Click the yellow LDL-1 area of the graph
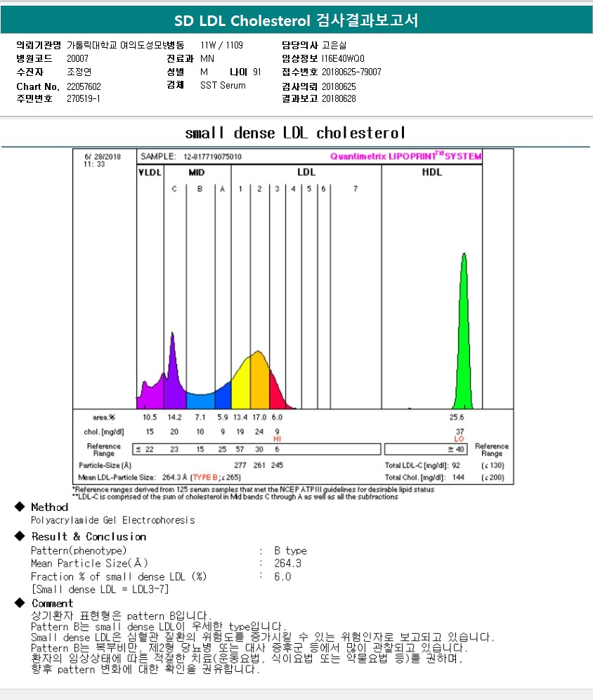 [241, 386]
